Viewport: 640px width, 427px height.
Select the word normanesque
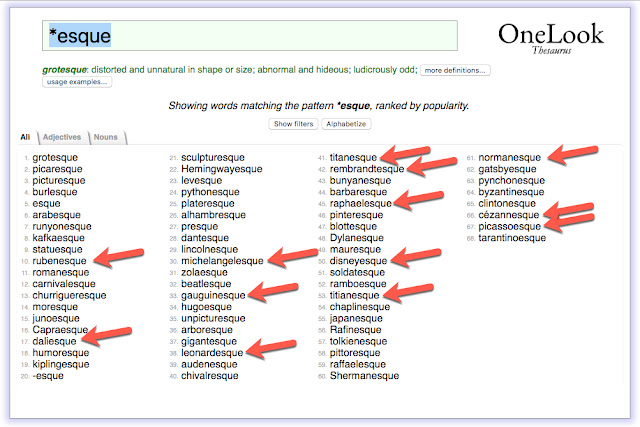point(509,158)
